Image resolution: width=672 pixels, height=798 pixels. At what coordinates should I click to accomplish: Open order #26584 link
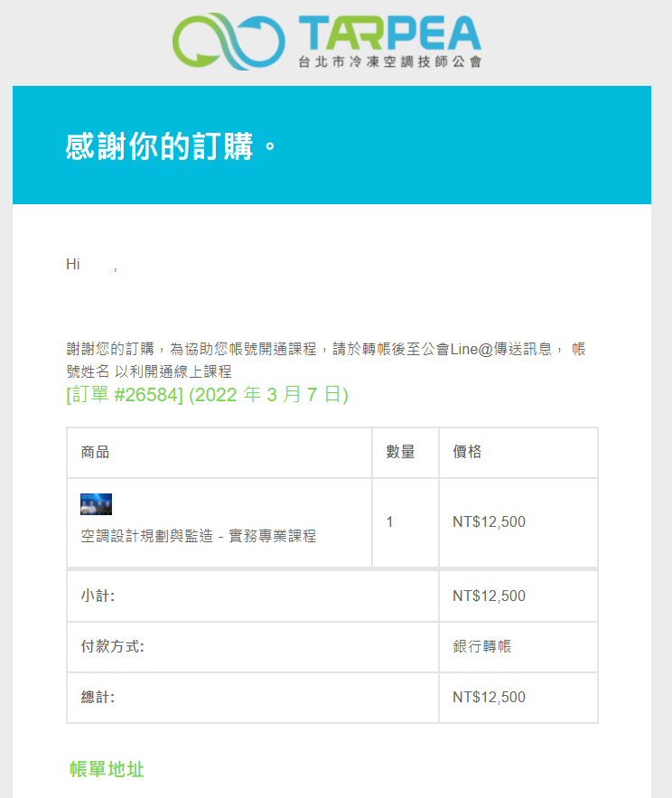pyautogui.click(x=207, y=395)
